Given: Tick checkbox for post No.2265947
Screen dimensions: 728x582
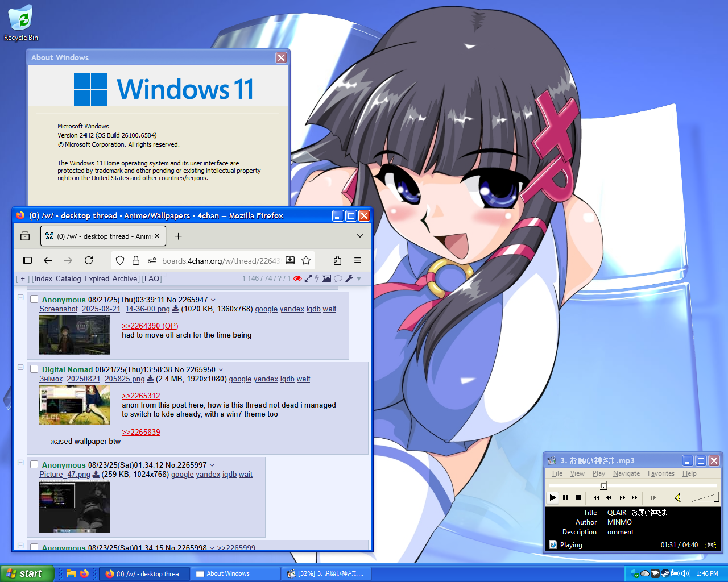Looking at the screenshot, I should (x=34, y=299).
